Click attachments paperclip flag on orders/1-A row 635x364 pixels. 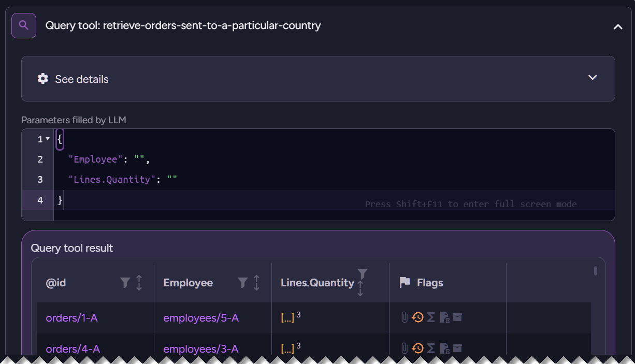coord(405,317)
